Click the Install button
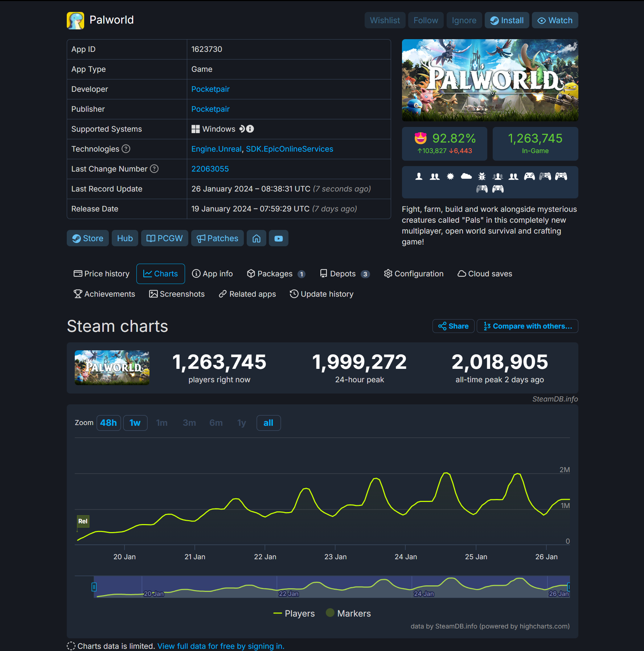Image resolution: width=644 pixels, height=651 pixels. tap(507, 20)
